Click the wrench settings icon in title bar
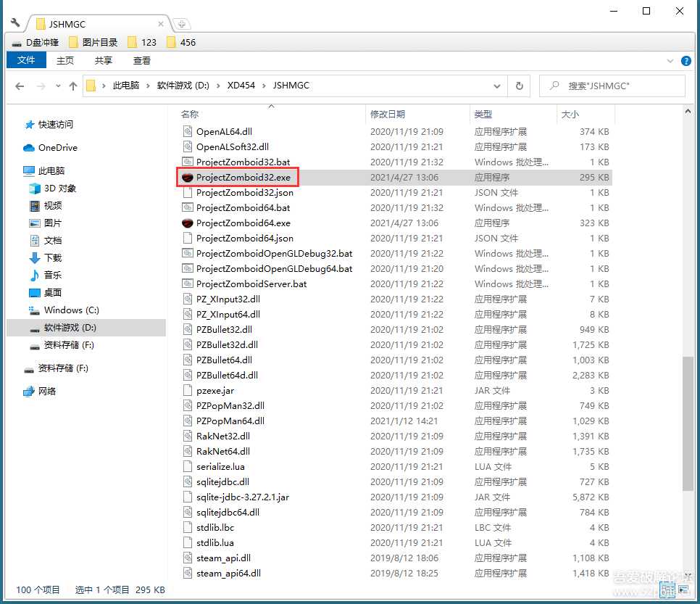This screenshot has height=604, width=700. (15, 23)
